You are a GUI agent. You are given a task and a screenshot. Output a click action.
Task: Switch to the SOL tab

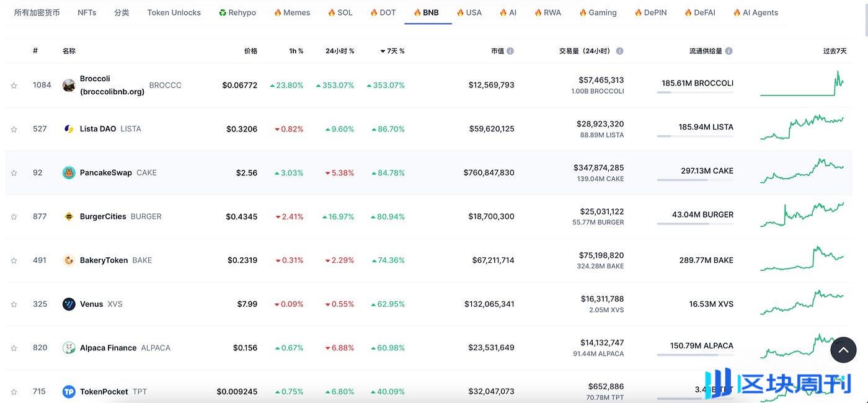pos(340,12)
